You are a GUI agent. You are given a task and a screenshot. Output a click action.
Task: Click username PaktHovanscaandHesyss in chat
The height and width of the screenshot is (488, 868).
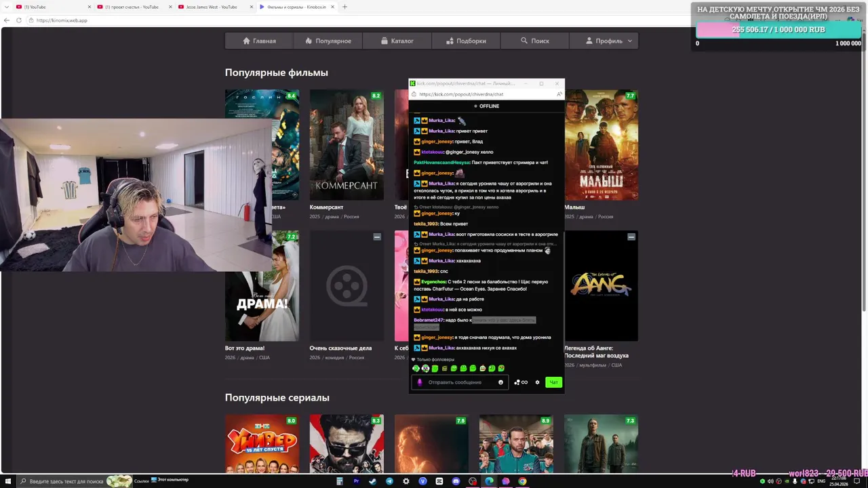click(x=441, y=163)
